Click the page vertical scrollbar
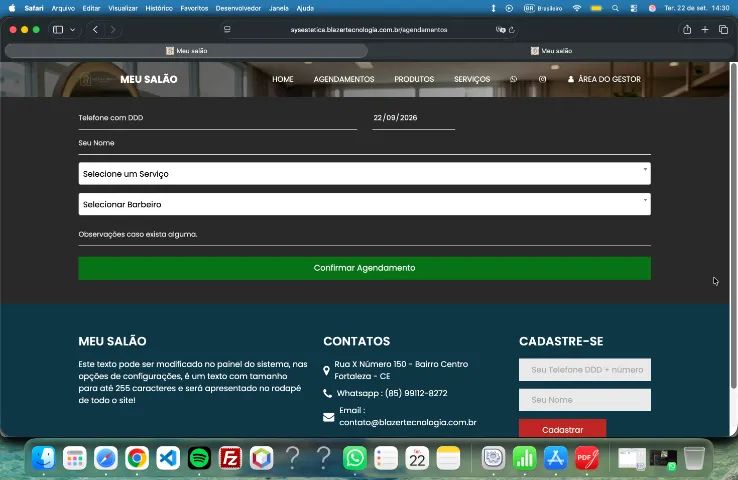The image size is (738, 480). (x=733, y=226)
